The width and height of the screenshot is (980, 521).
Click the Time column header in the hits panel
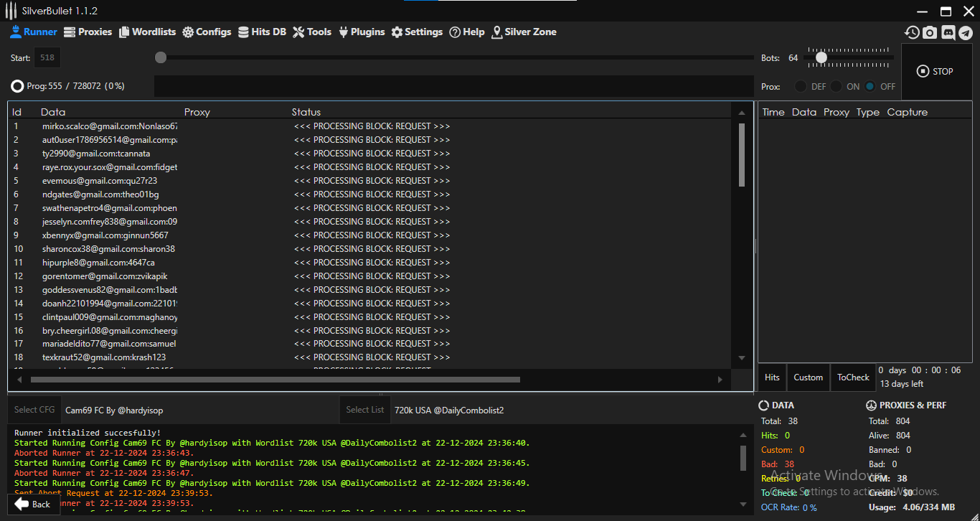click(773, 112)
